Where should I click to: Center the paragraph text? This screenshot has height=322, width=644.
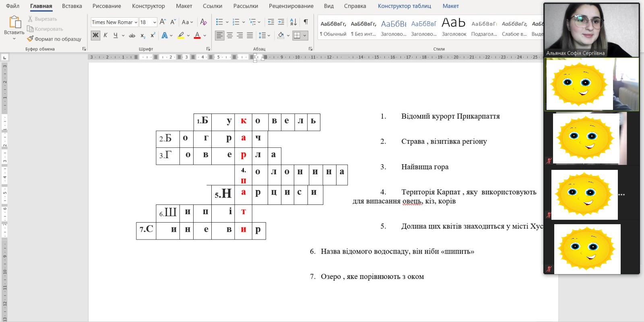coord(230,35)
